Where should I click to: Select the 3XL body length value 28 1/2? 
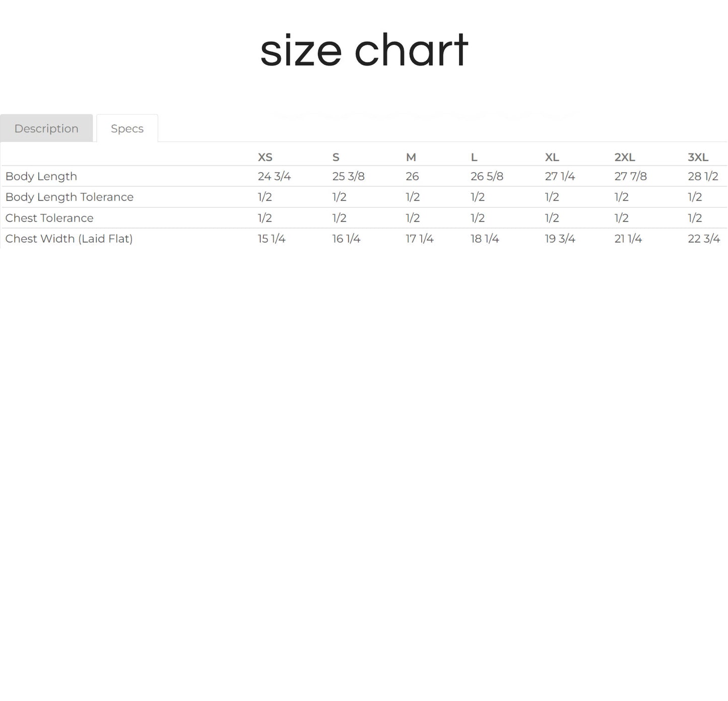pyautogui.click(x=703, y=176)
